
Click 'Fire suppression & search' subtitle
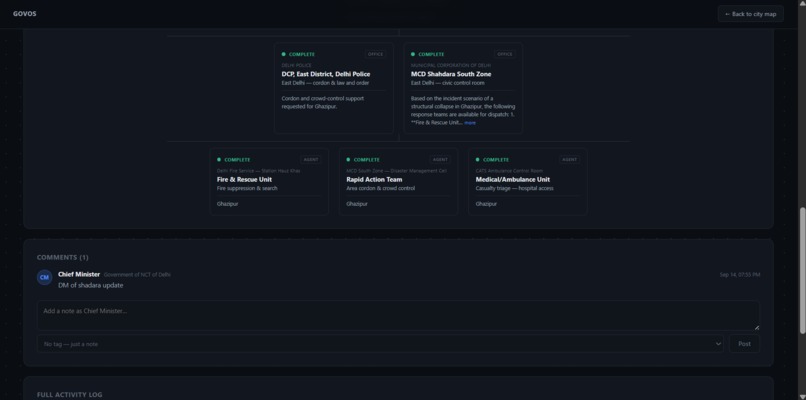coord(247,189)
